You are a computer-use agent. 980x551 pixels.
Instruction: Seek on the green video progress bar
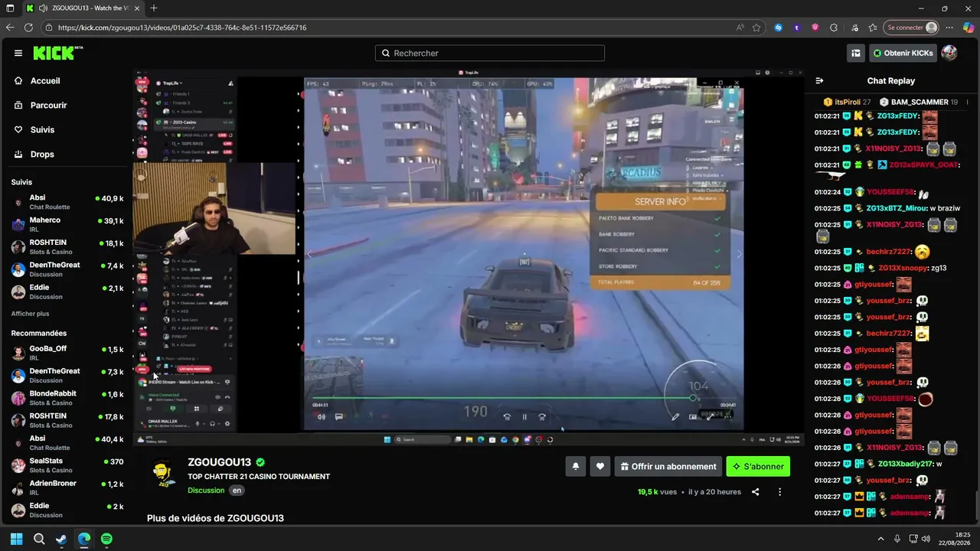click(x=524, y=398)
